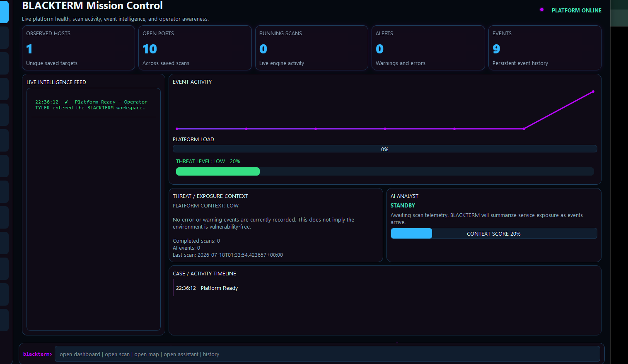628x364 pixels.
Task: Open the Events persistent history card
Action: [545, 48]
